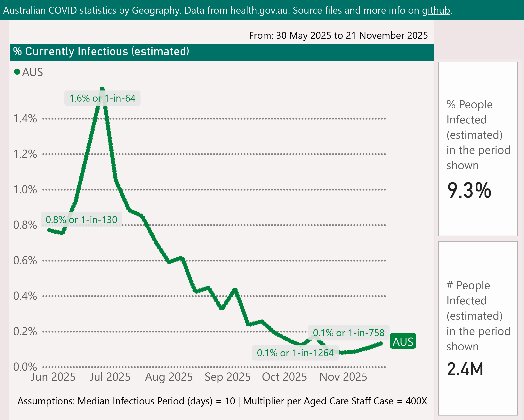Viewport: 524px width, 420px height.
Task: Click the Jul 2025 axis label
Action: [x=110, y=377]
